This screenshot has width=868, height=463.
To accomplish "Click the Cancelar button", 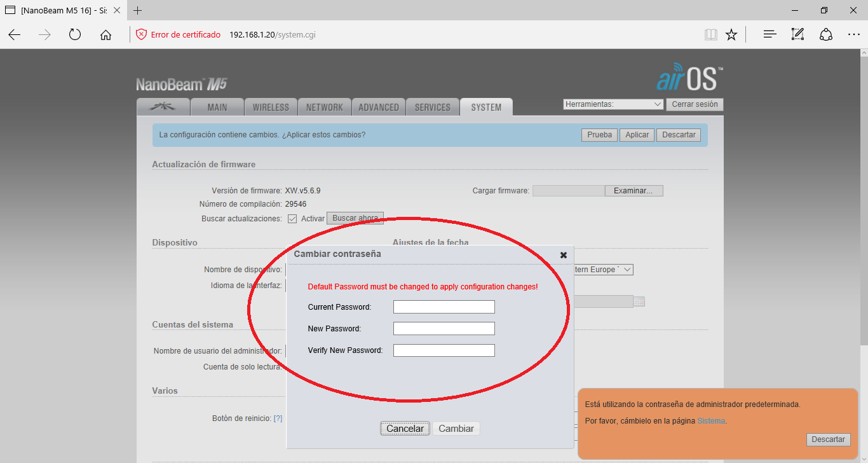I will pyautogui.click(x=405, y=429).
